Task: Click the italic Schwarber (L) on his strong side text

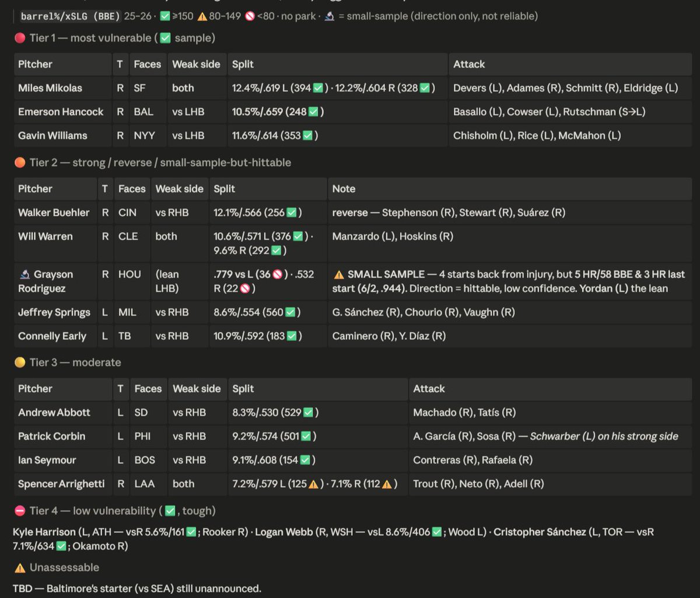Action: click(604, 437)
